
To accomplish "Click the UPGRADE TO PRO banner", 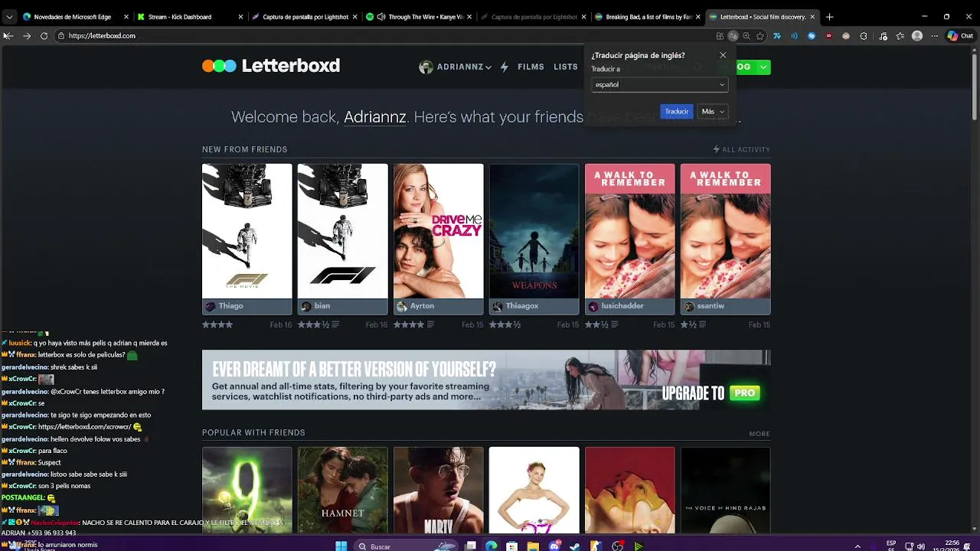I will [486, 380].
